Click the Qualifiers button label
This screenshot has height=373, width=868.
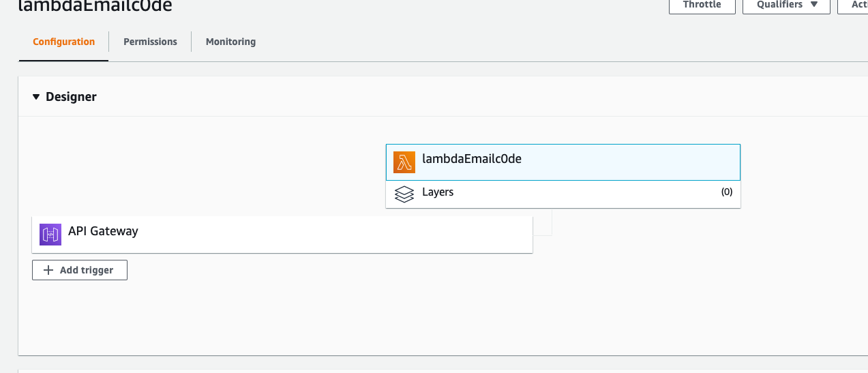(x=780, y=5)
